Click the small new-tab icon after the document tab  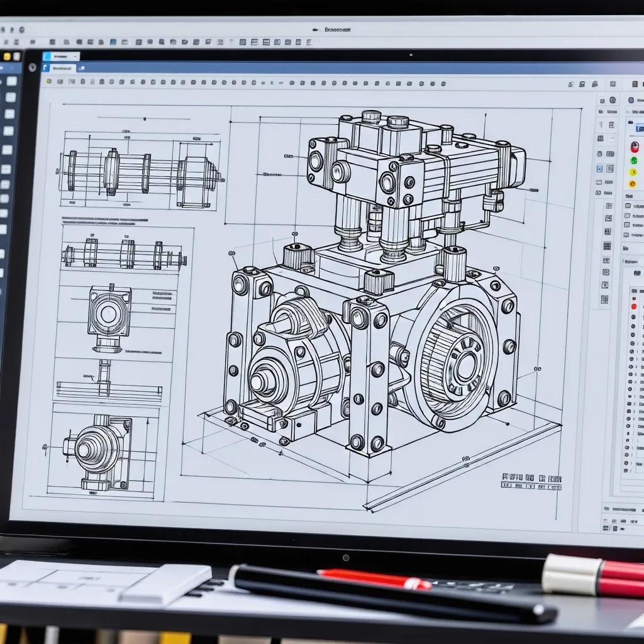(81, 68)
